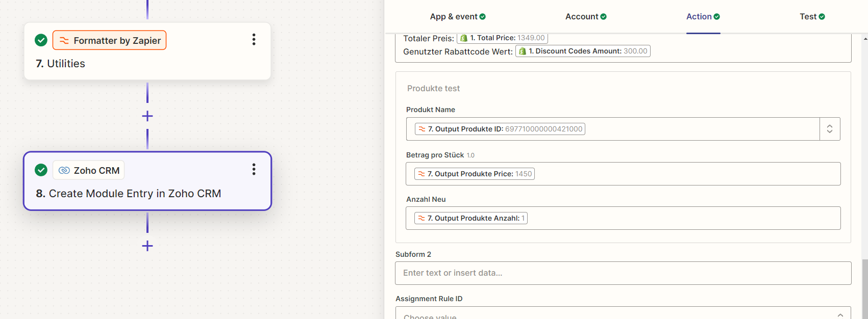Open three-dot menu on Formatter by Zapier step
This screenshot has width=868, height=319.
point(254,40)
